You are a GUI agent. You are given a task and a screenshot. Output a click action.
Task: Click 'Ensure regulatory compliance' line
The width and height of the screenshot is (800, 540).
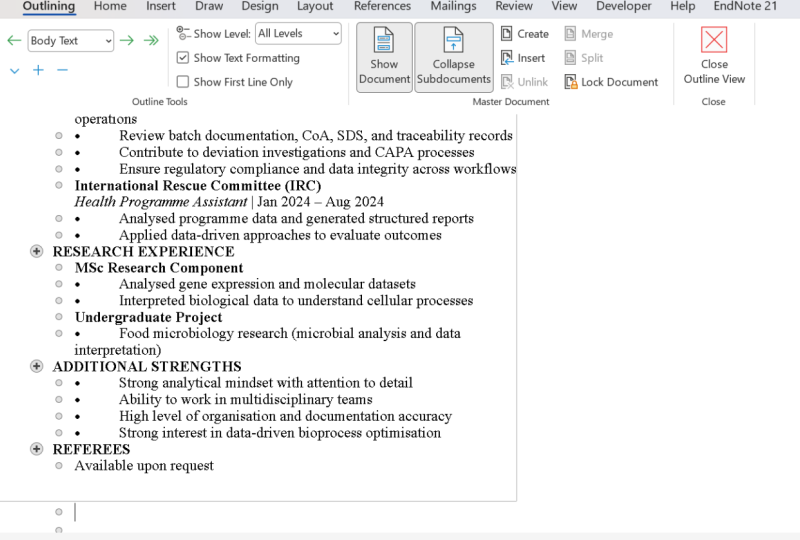click(317, 169)
